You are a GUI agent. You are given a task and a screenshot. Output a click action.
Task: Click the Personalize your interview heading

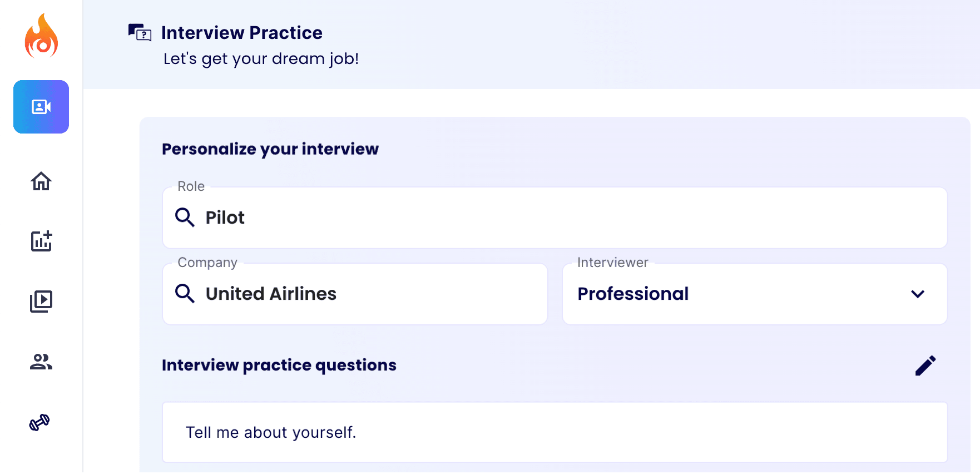pyautogui.click(x=270, y=149)
